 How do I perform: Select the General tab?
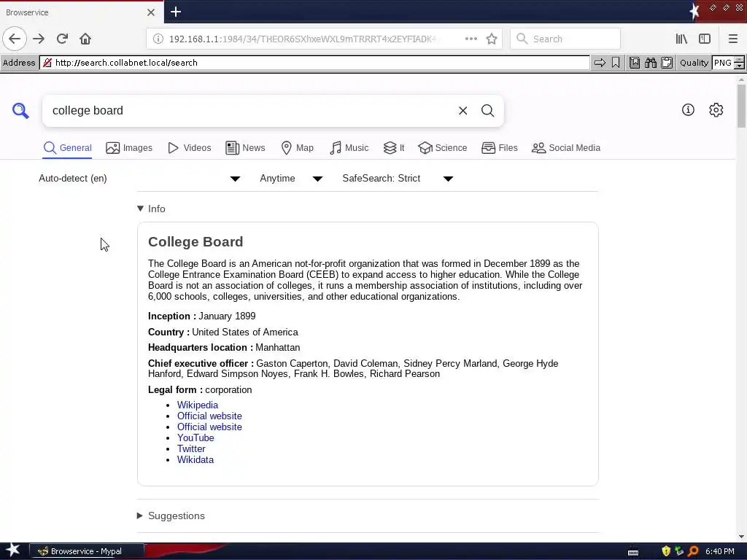(x=67, y=148)
